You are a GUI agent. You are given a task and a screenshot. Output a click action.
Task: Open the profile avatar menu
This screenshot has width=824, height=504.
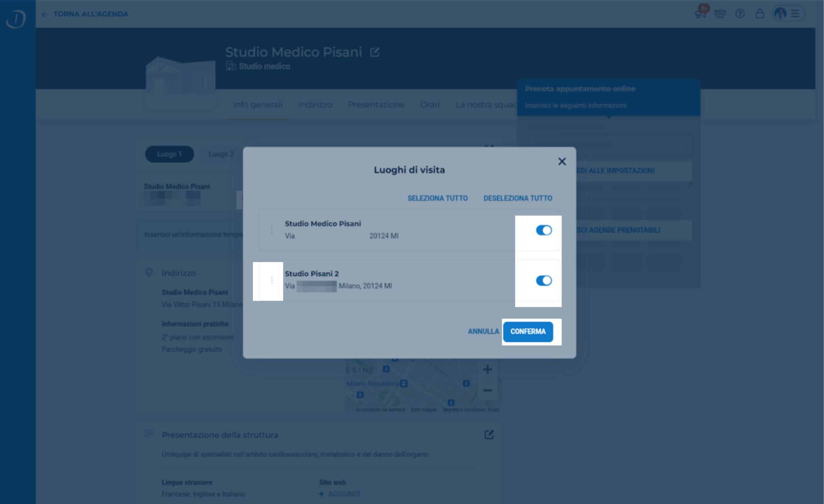pos(788,14)
